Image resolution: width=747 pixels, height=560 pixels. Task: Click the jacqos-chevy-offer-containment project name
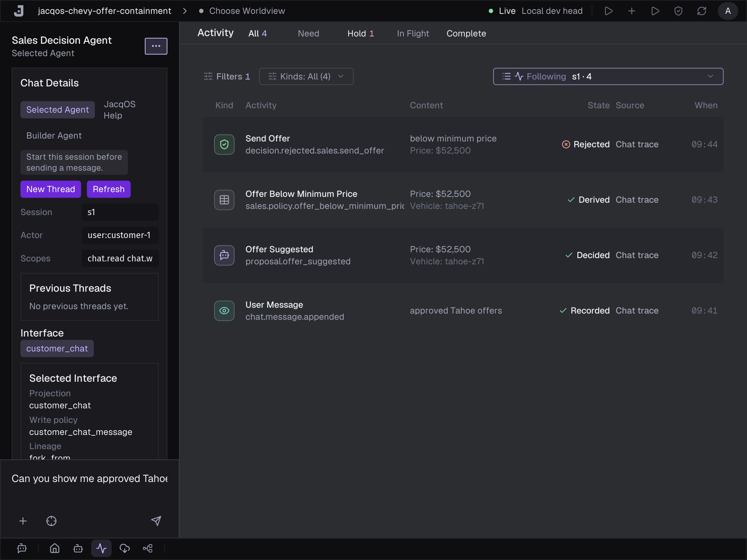[104, 11]
